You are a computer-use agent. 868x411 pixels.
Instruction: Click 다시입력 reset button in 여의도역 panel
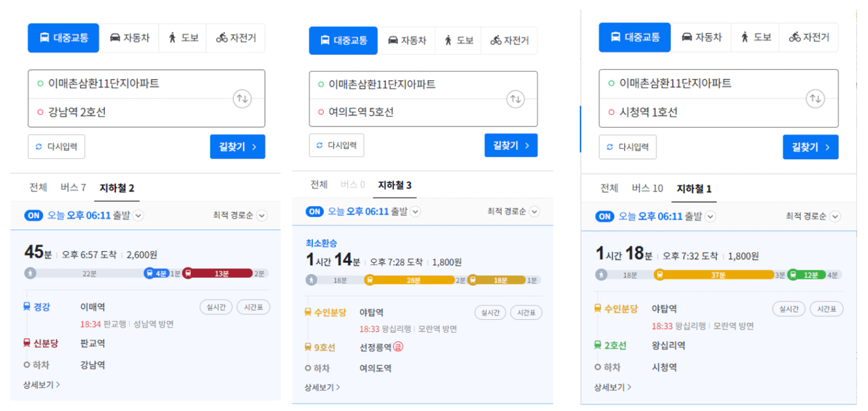pos(337,145)
